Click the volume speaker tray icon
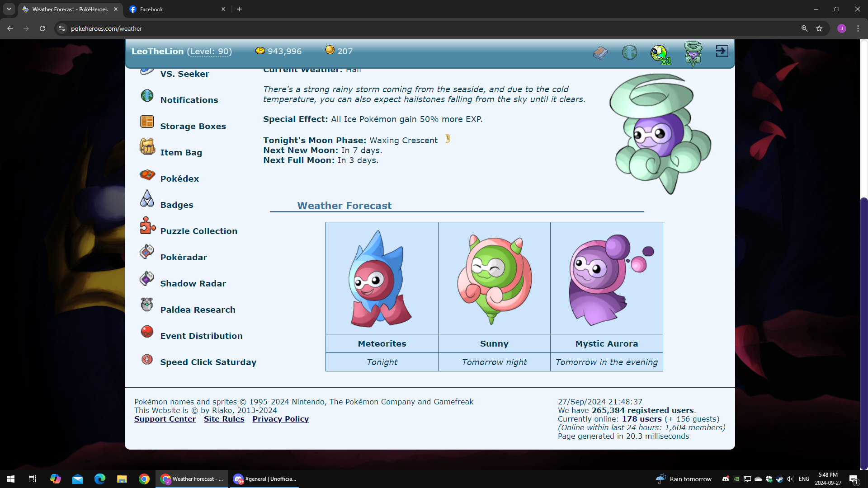 tap(790, 479)
